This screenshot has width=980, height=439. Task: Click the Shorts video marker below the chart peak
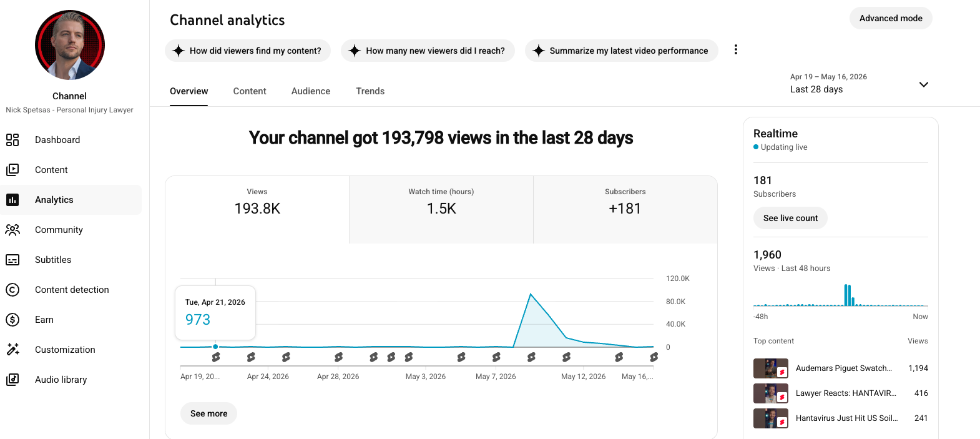tap(531, 357)
